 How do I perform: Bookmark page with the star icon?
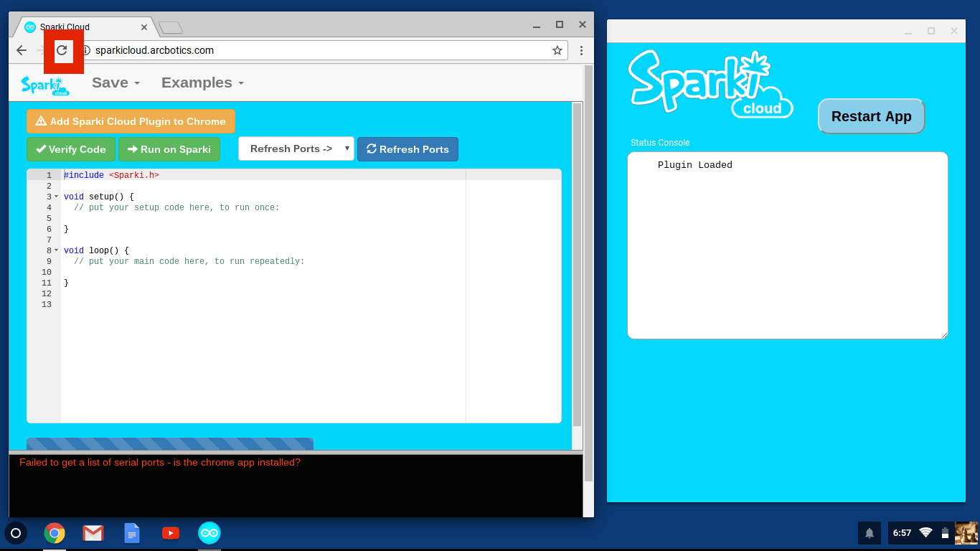557,50
